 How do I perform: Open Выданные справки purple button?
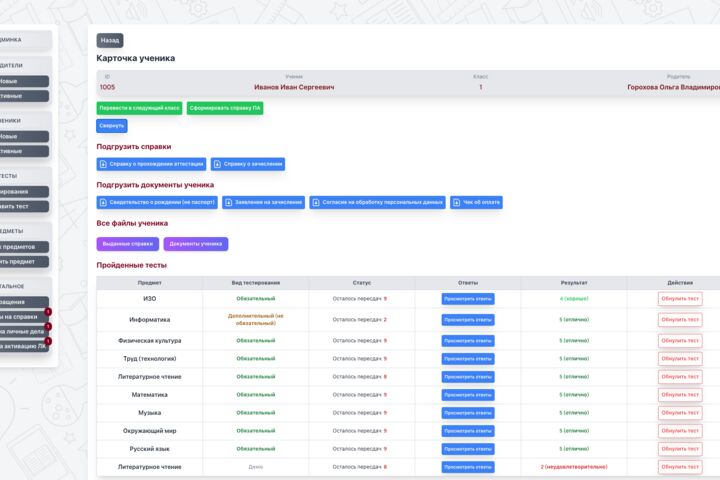[x=128, y=244]
